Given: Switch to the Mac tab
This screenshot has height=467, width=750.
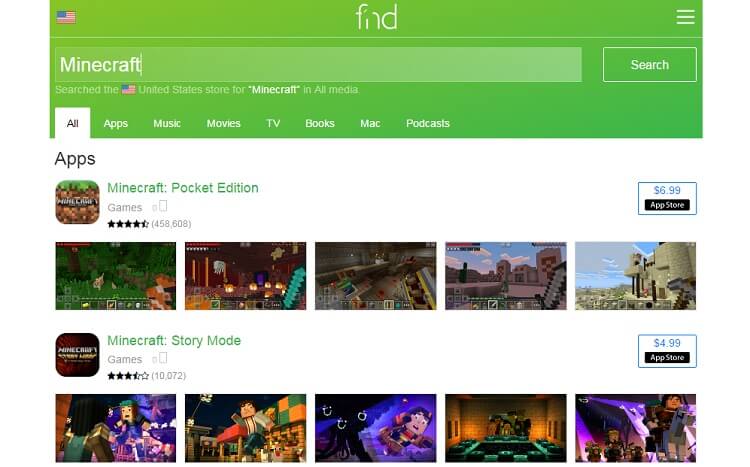Looking at the screenshot, I should 370,123.
